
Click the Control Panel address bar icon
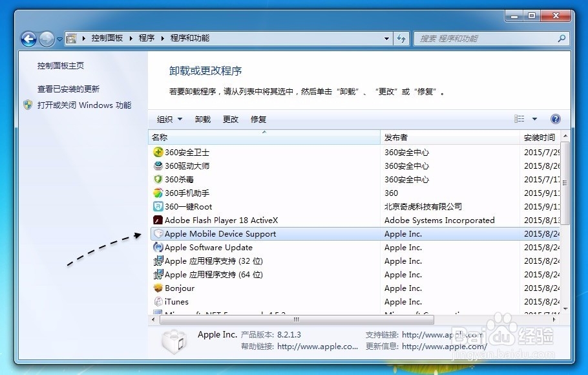(x=71, y=38)
